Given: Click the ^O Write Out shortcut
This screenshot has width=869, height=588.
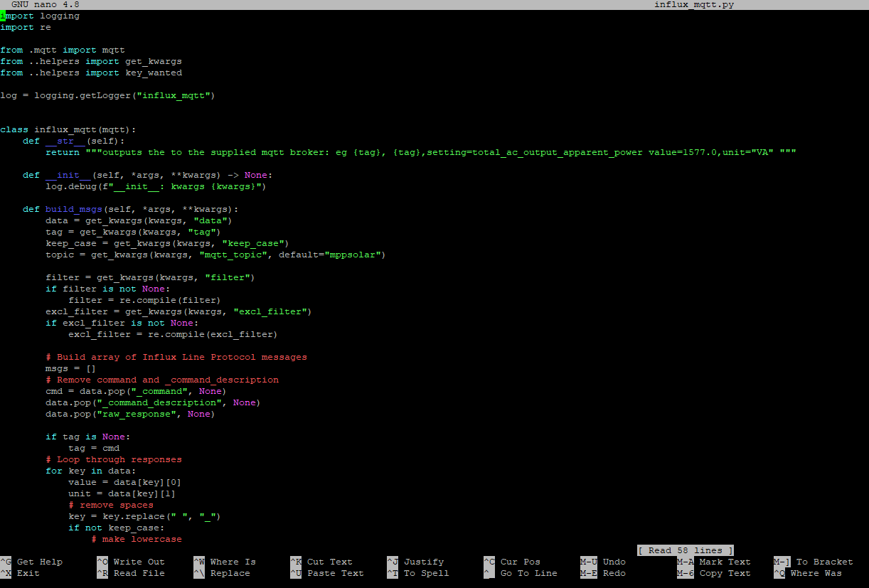Looking at the screenshot, I should (x=131, y=562).
